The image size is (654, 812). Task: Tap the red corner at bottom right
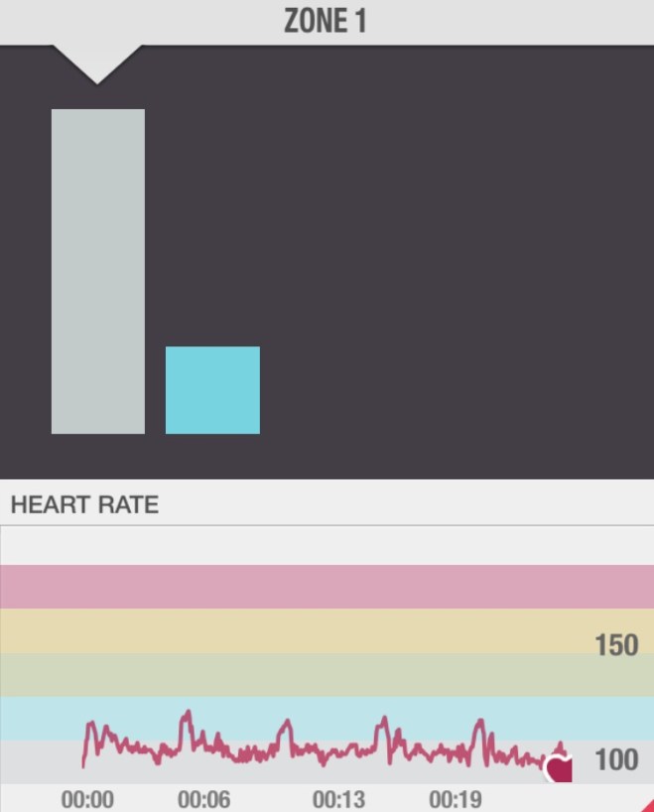(x=646, y=806)
